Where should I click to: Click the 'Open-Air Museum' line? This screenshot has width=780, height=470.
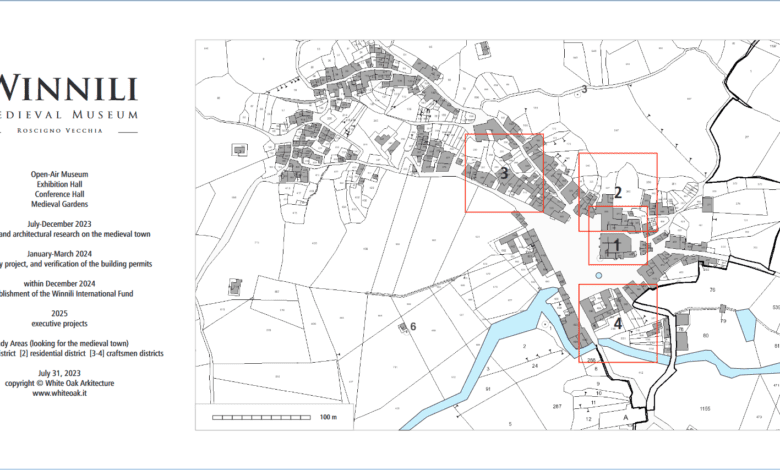(x=60, y=174)
